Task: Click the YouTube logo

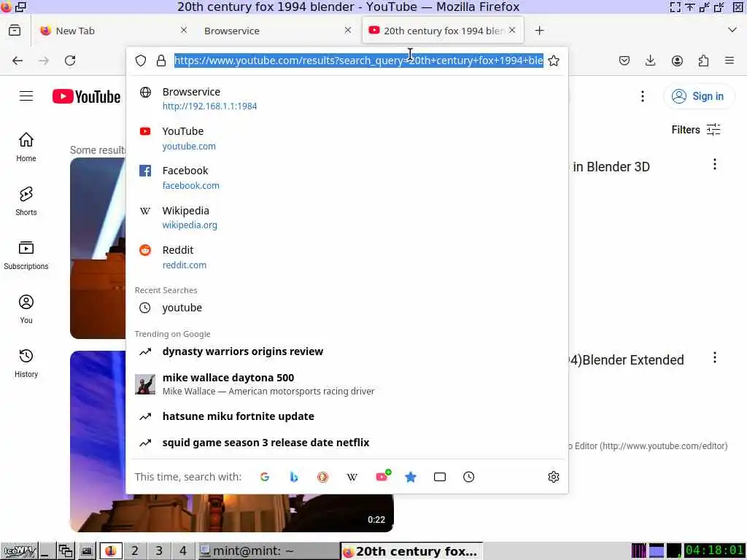Action: point(86,96)
